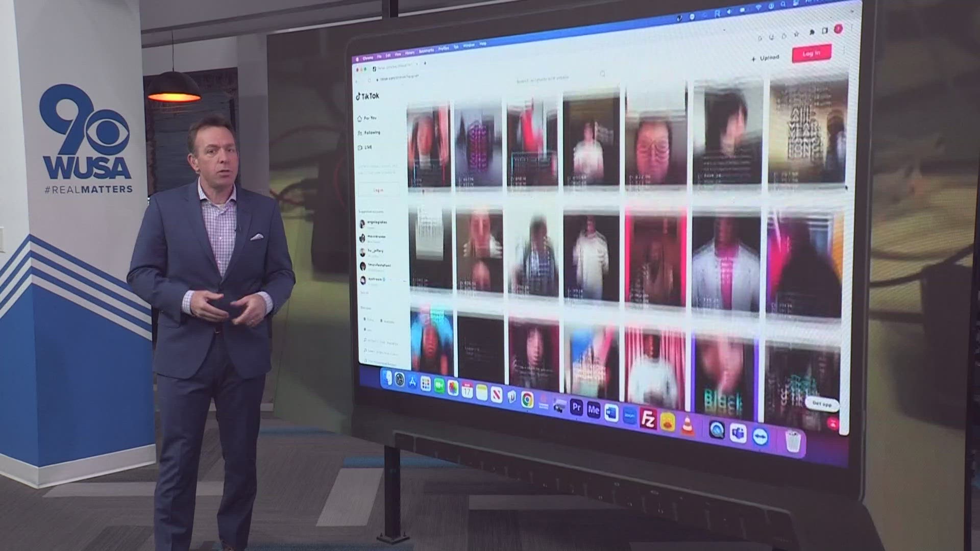Open the Window menu
Image resolution: width=980 pixels, height=551 pixels.
point(469,45)
